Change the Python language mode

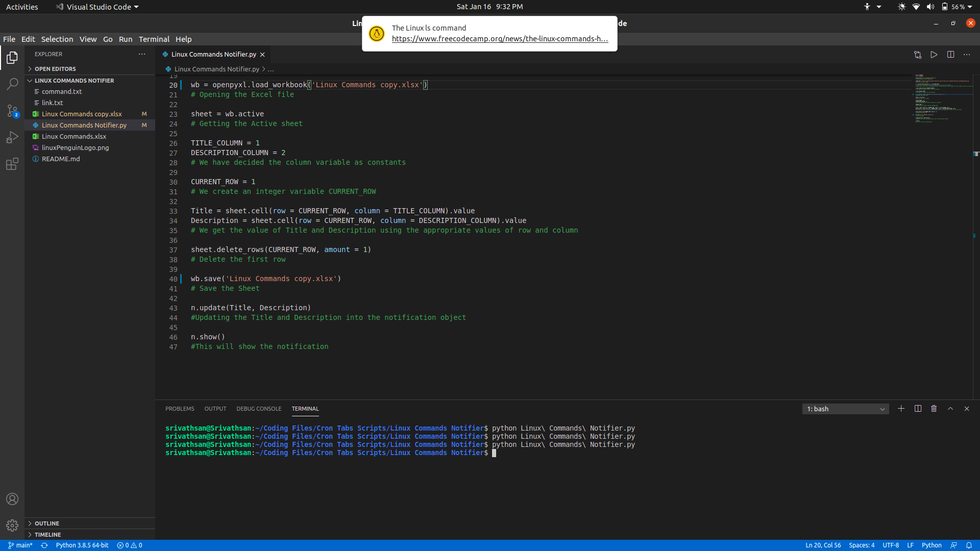(x=932, y=545)
